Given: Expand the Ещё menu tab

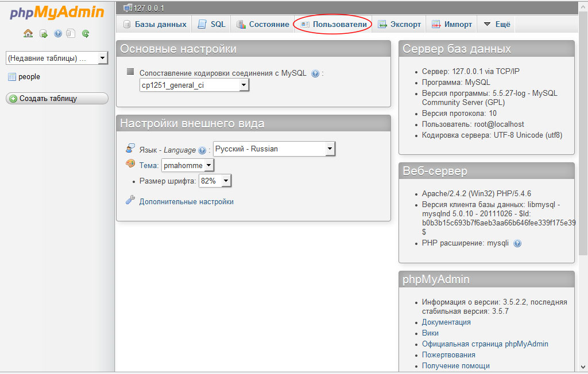Looking at the screenshot, I should point(497,24).
